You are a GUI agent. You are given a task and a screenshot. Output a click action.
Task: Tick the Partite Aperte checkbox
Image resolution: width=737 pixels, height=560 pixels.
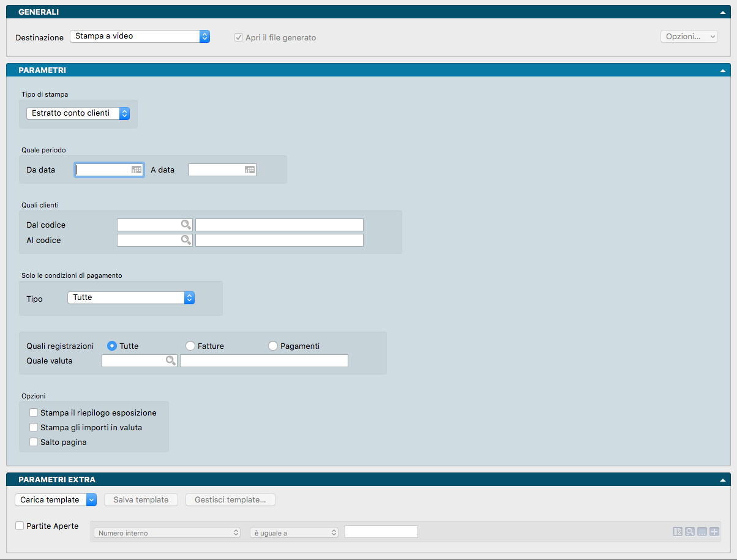point(20,526)
